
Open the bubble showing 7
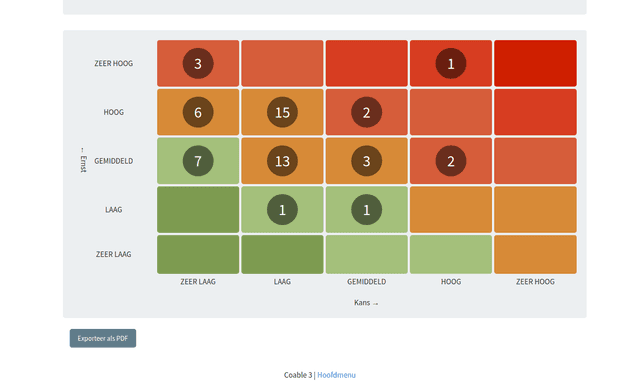click(198, 161)
